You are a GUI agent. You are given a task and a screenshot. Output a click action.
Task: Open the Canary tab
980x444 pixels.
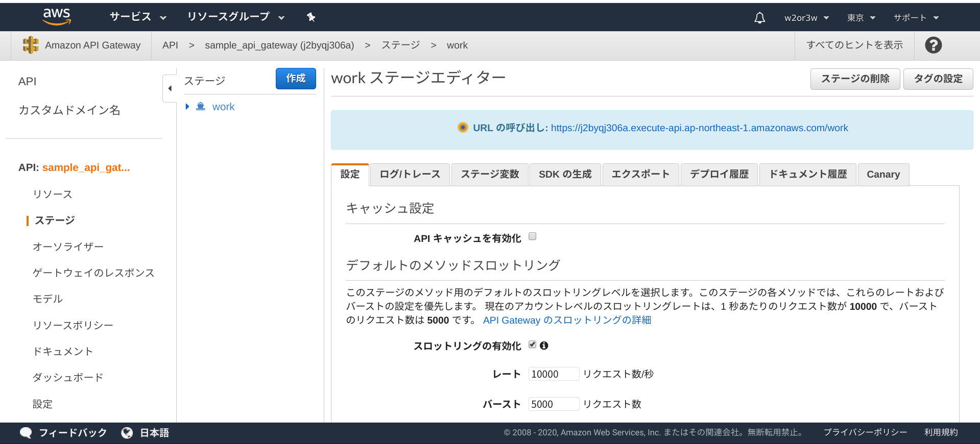point(883,175)
